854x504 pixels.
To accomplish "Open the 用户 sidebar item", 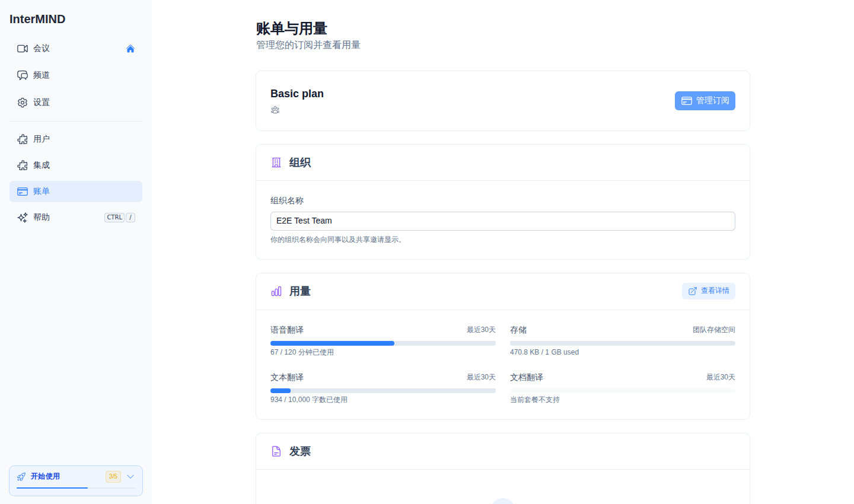I will [76, 139].
